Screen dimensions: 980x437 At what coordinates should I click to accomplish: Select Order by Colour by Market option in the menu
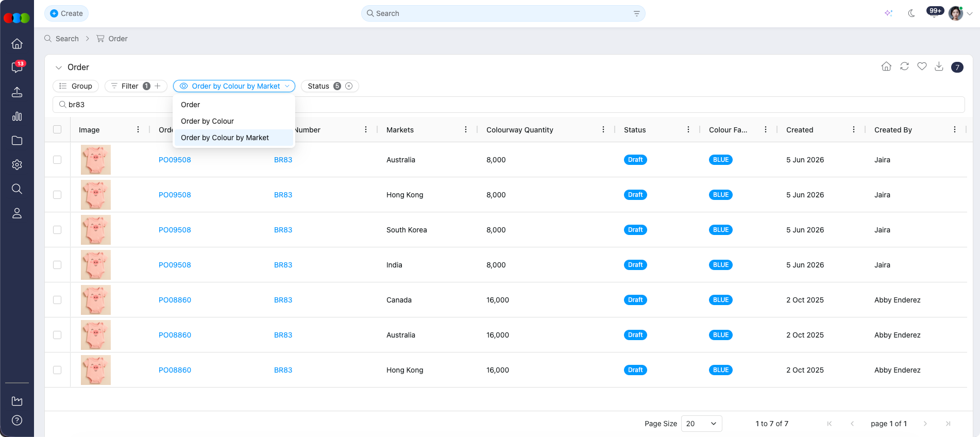[x=234, y=138]
